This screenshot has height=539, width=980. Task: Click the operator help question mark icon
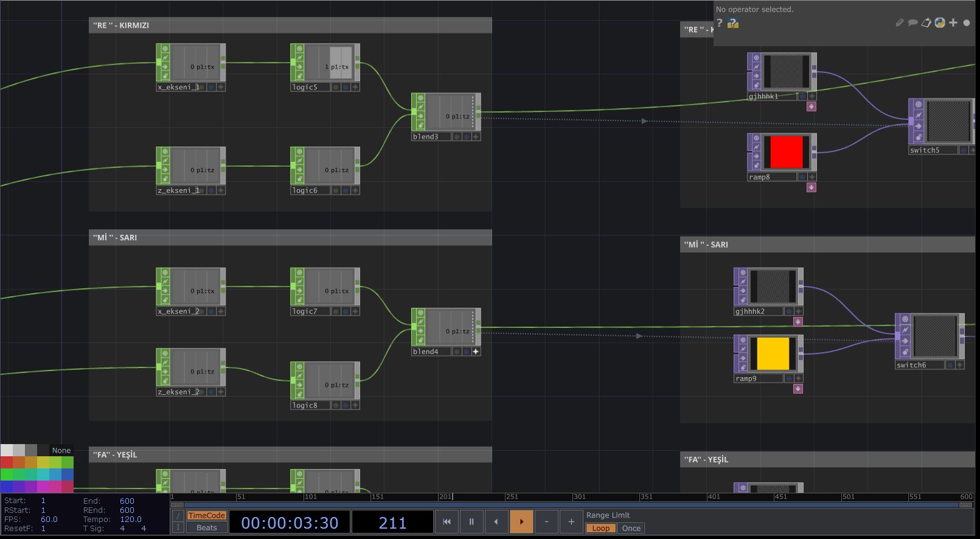click(720, 23)
